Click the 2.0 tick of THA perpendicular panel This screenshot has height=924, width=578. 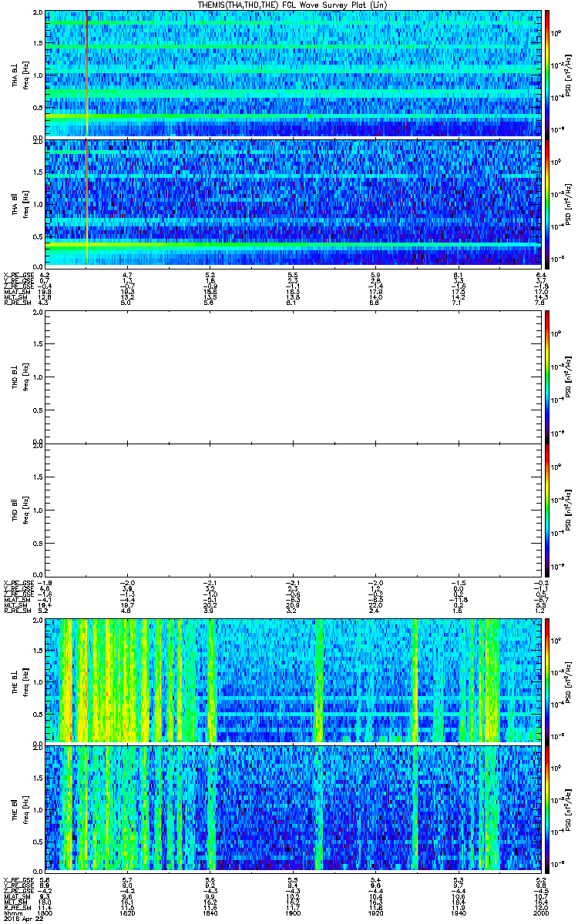point(38,14)
